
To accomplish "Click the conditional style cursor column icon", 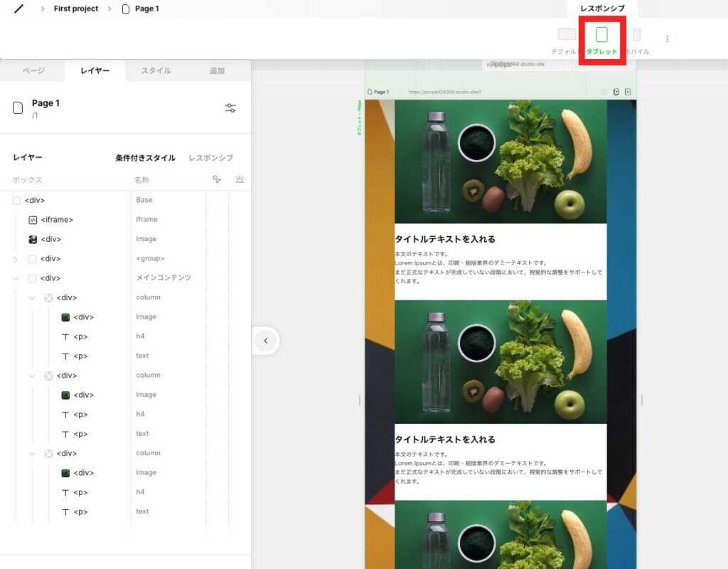I will click(x=217, y=179).
